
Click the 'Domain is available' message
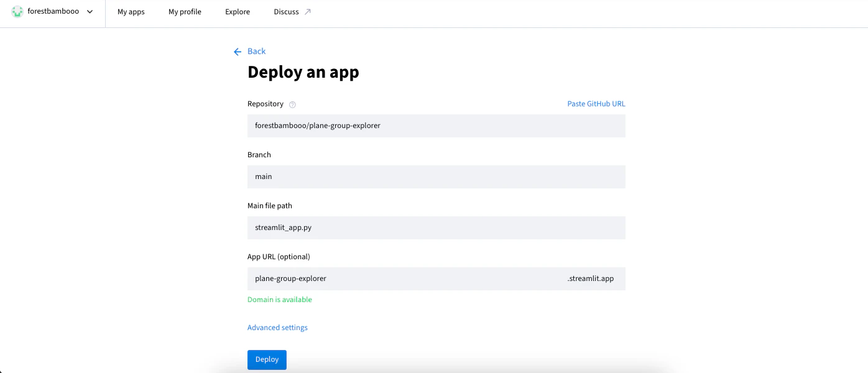point(280,300)
